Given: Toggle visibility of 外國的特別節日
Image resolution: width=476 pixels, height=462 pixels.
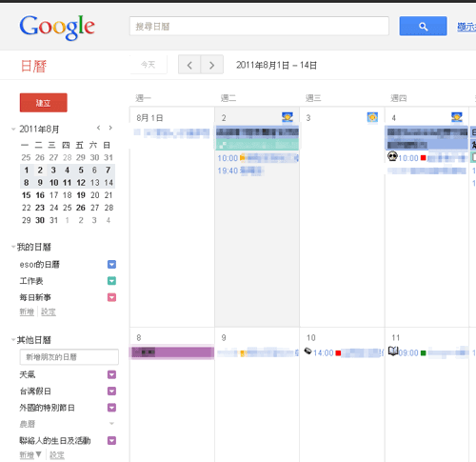Looking at the screenshot, I should pyautogui.click(x=47, y=408).
